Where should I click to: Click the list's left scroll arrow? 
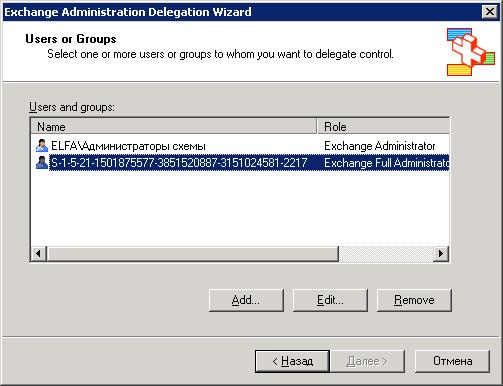click(x=39, y=253)
